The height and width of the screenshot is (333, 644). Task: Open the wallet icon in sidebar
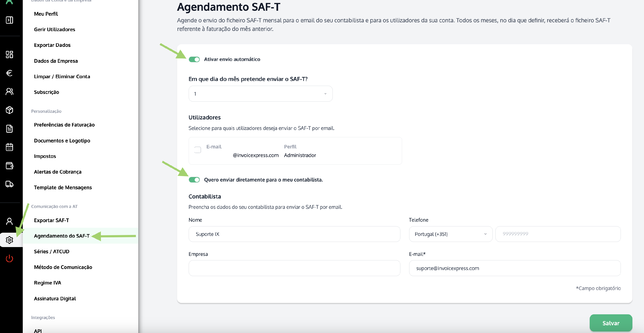click(9, 166)
